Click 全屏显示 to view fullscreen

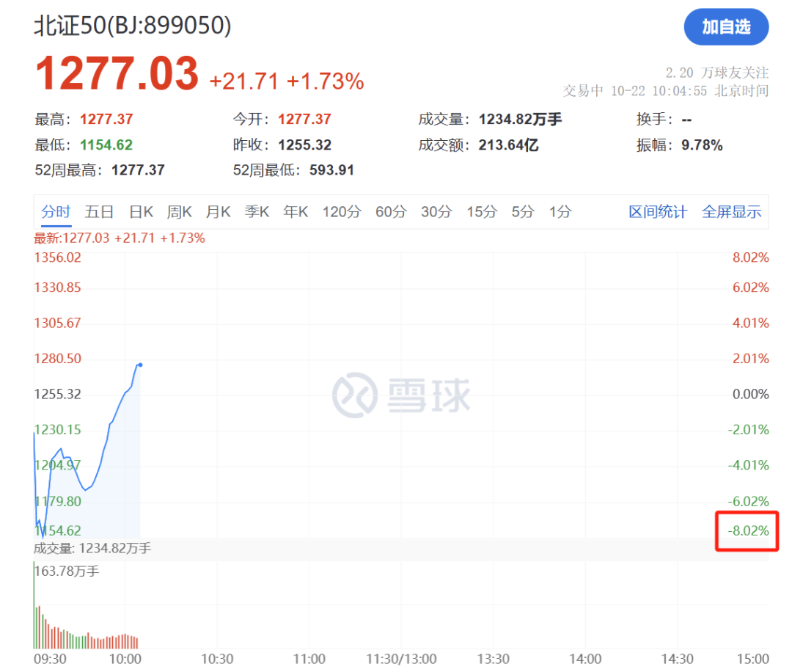click(731, 212)
